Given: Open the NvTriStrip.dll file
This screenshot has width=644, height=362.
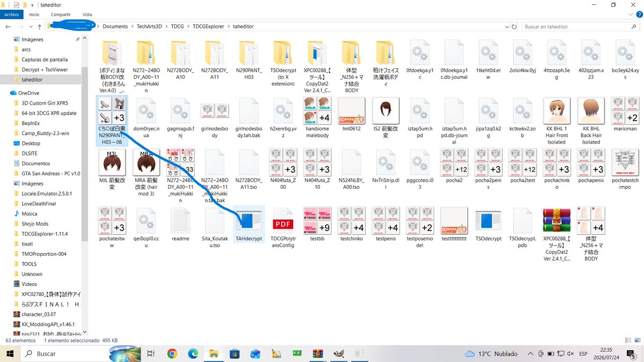Looking at the screenshot, I should (386, 169).
